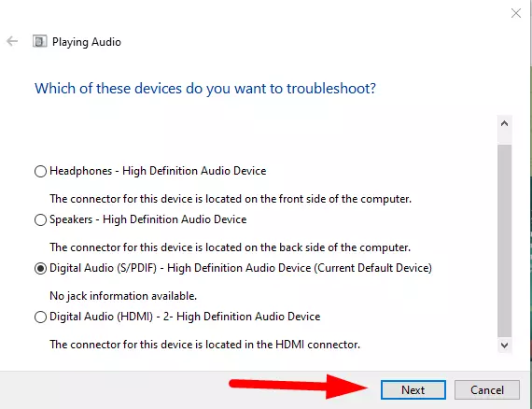Cancel the audio troubleshooter
The width and height of the screenshot is (532, 409).
pyautogui.click(x=487, y=389)
